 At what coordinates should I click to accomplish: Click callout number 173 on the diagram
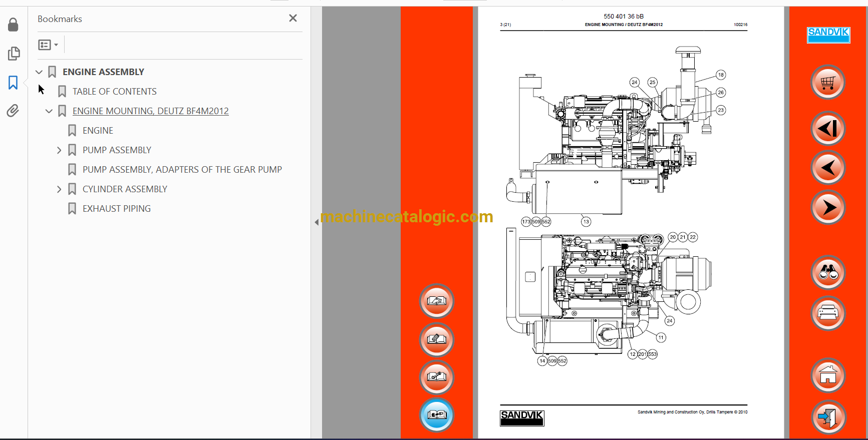526,222
